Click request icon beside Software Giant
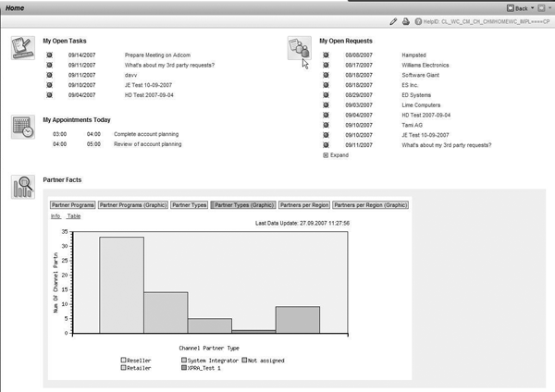The image size is (555, 392). 326,75
